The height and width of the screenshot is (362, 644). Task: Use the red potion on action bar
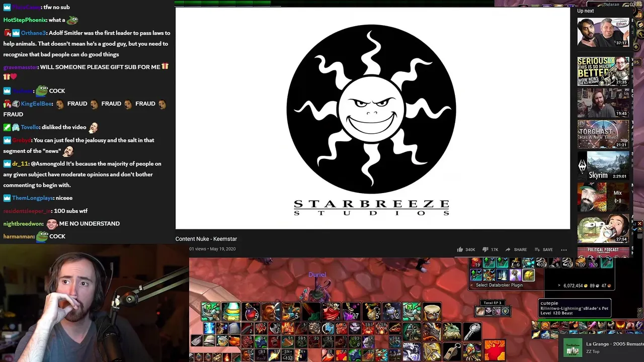click(x=251, y=312)
